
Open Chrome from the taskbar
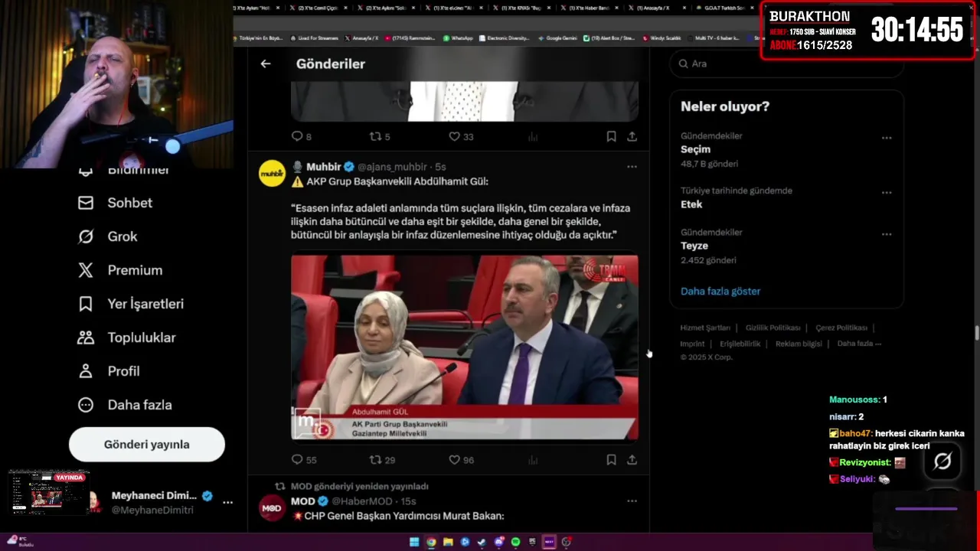point(431,542)
